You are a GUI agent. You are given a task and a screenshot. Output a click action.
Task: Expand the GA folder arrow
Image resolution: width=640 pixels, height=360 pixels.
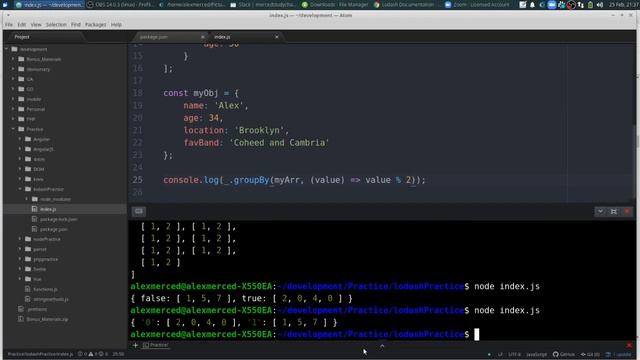pyautogui.click(x=13, y=79)
